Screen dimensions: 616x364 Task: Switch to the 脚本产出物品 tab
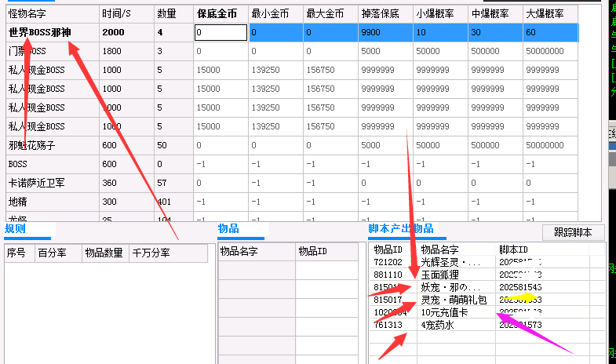pyautogui.click(x=399, y=228)
